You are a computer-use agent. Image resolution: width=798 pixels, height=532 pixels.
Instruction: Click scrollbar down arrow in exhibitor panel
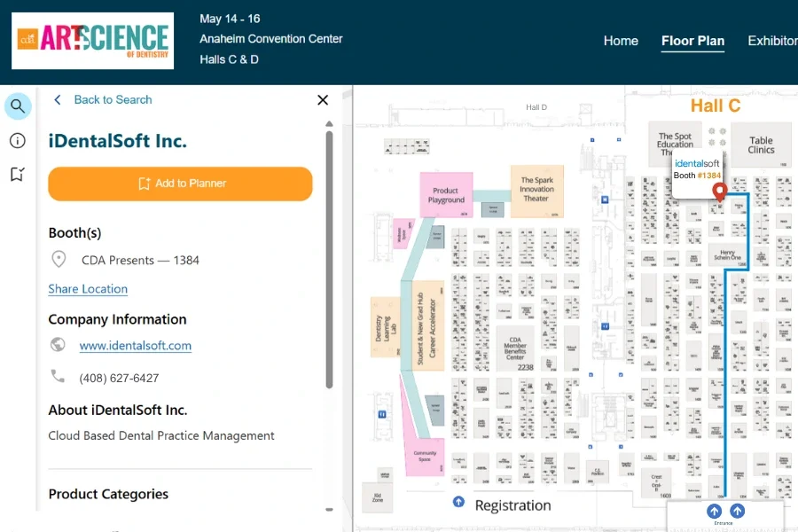click(x=329, y=509)
